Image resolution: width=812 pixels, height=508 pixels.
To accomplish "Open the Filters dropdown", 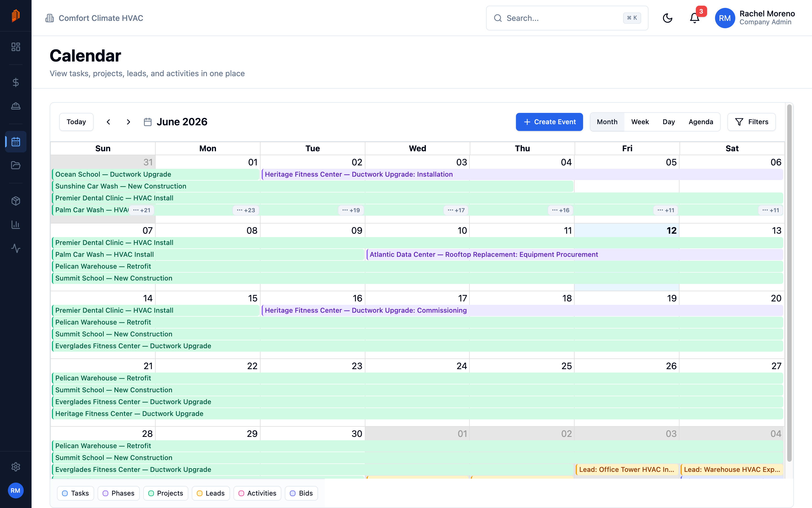I will (x=751, y=122).
